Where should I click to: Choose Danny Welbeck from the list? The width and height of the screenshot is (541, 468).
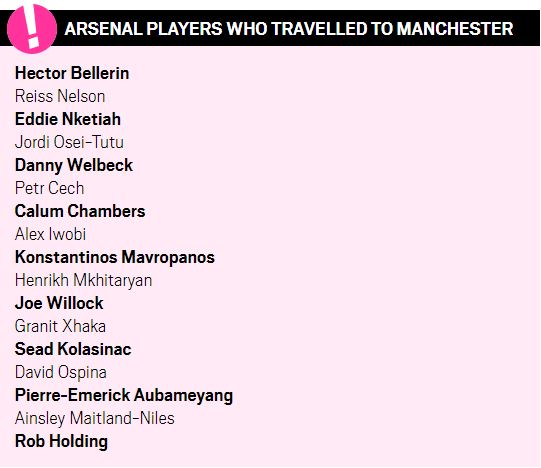(74, 165)
